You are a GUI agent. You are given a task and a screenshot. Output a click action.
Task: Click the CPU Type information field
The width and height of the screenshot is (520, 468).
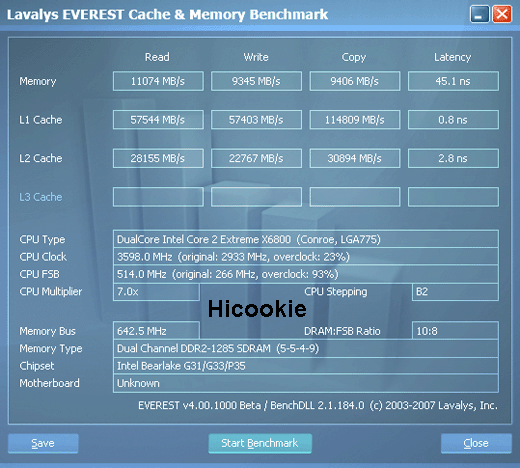(x=306, y=239)
